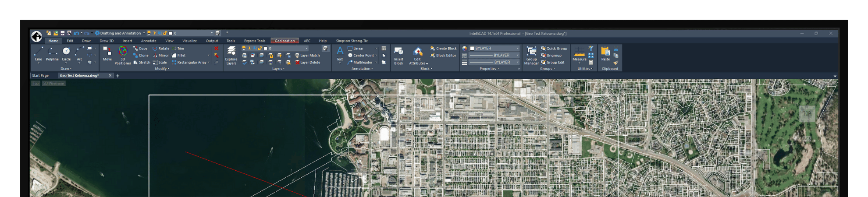The width and height of the screenshot is (868, 197).
Task: Select the Line drawing tool
Action: click(39, 53)
